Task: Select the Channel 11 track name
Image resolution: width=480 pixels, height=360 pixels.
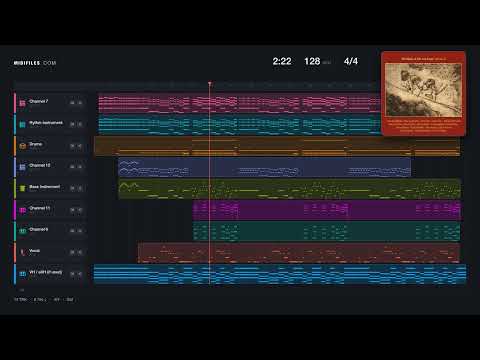Action: pos(40,208)
